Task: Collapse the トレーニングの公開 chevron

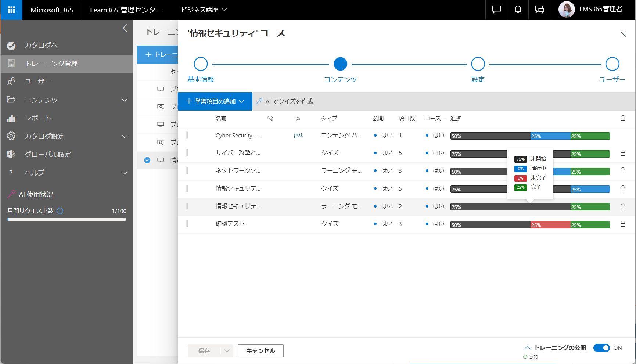Action: [527, 347]
